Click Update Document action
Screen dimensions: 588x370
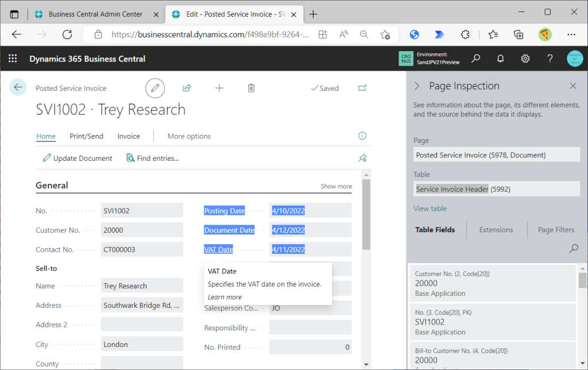78,158
